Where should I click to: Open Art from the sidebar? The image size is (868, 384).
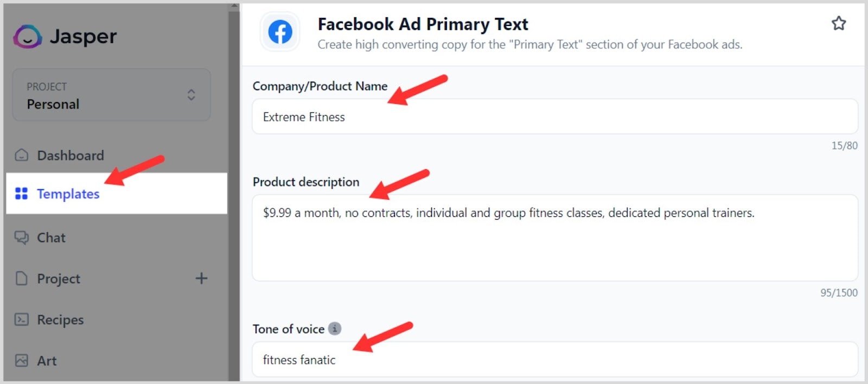click(47, 361)
